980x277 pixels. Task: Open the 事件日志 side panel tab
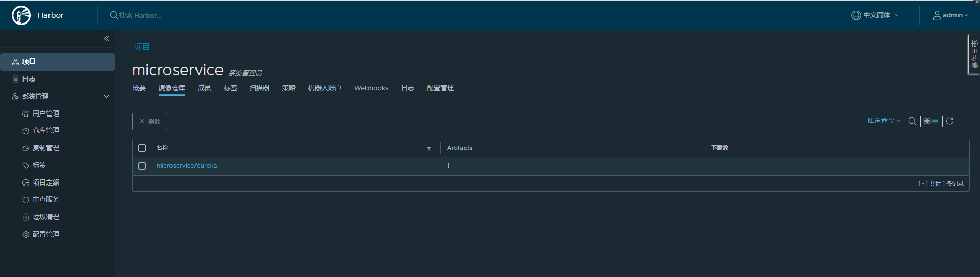click(x=974, y=55)
